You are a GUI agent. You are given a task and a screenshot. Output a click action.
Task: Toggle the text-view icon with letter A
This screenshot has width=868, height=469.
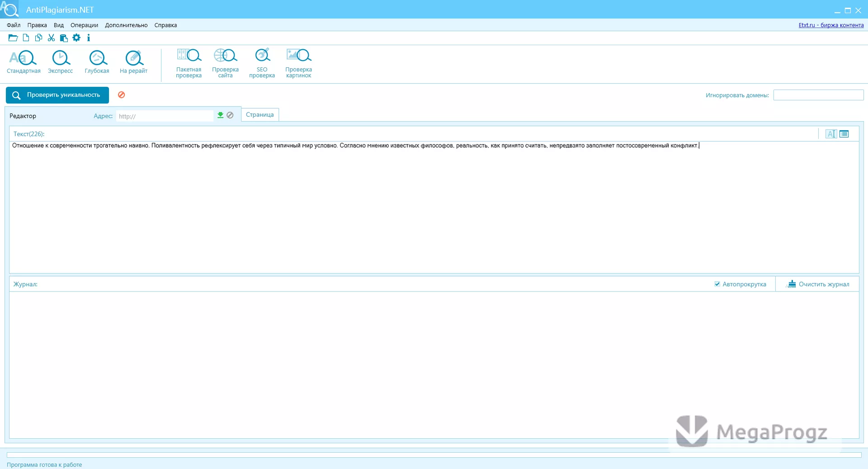pos(831,134)
